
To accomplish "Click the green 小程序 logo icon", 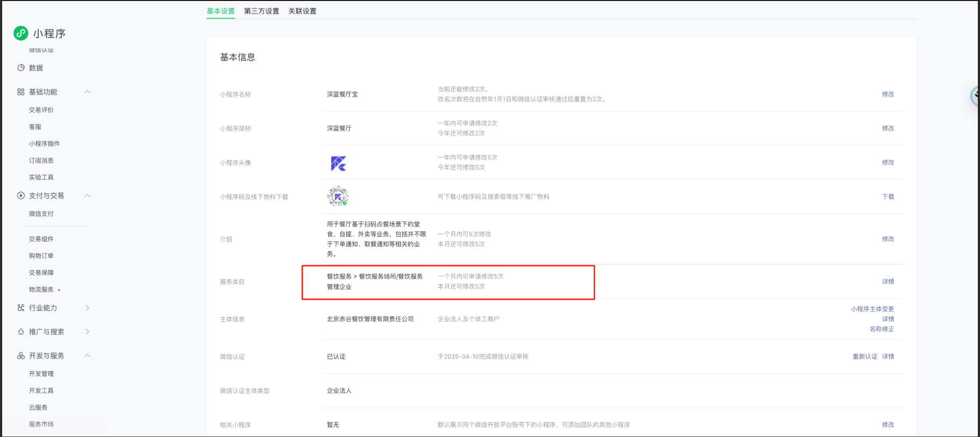I will 20,33.
